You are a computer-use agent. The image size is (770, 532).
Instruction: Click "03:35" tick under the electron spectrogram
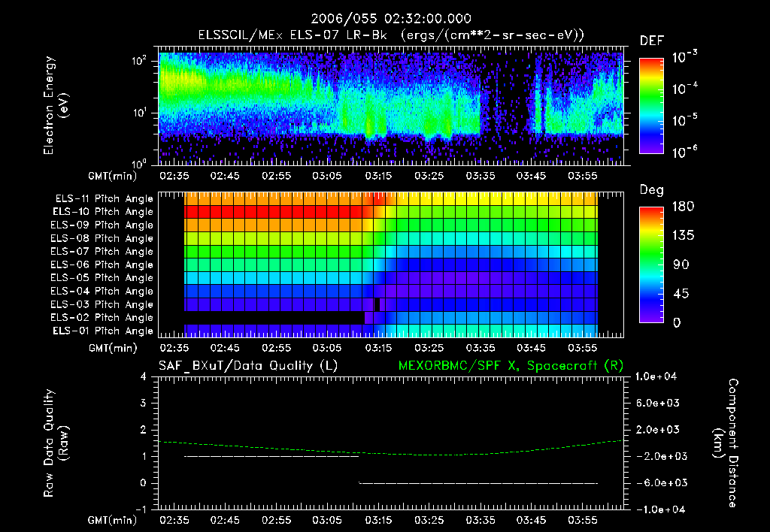[x=480, y=176]
